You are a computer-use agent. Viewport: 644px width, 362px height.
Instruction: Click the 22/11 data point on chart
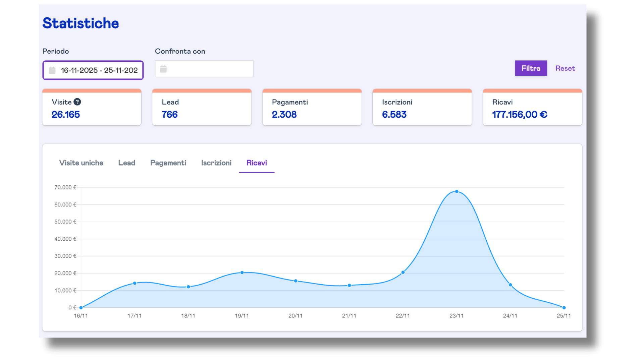403,273
